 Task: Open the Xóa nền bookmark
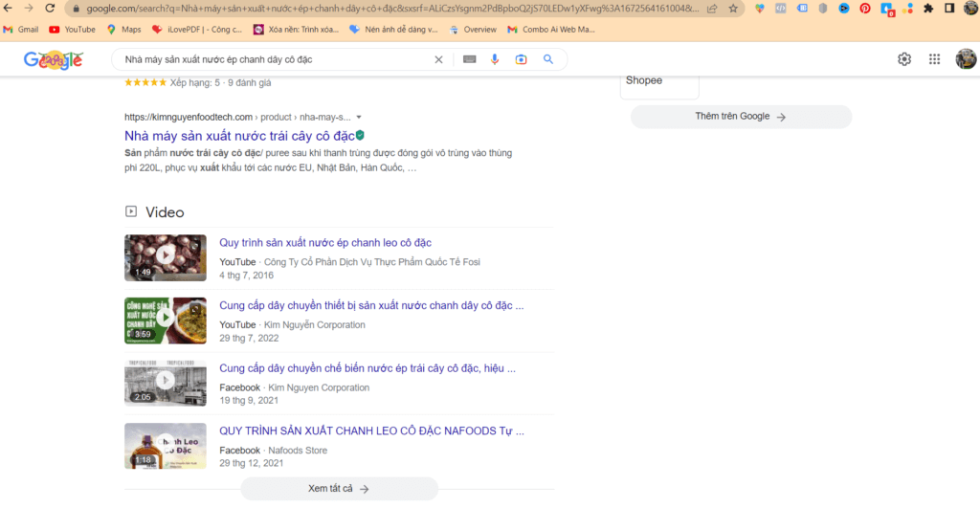(x=296, y=30)
